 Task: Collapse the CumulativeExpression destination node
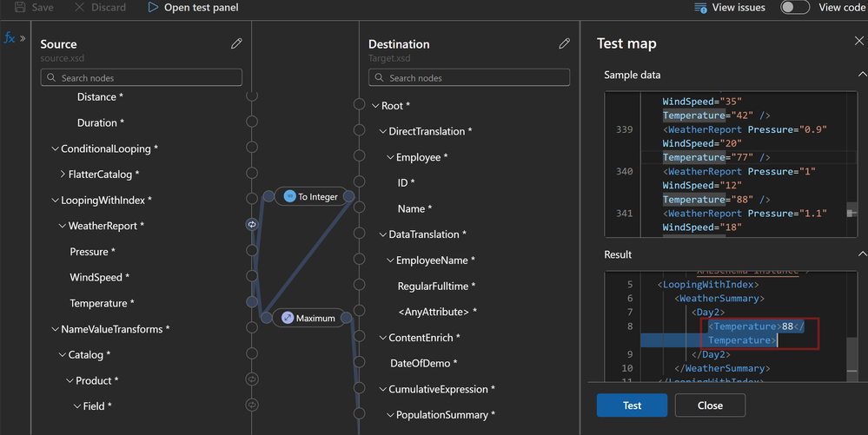click(382, 389)
